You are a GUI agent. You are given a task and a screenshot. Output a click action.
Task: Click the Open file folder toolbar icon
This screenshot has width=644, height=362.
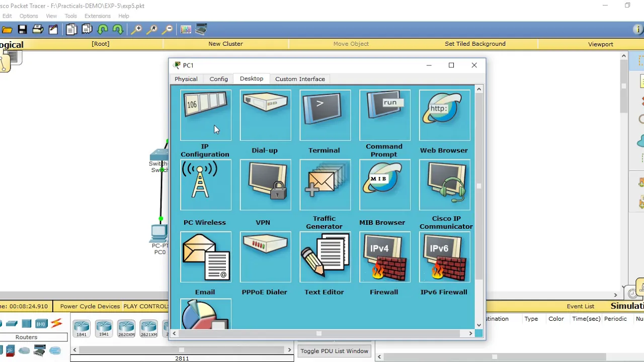pyautogui.click(x=7, y=30)
